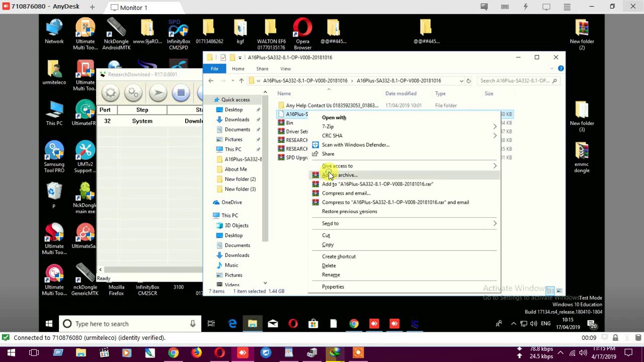Click the remote Windows Start button
Image resolution: width=644 pixels, height=362 pixels.
(49, 324)
